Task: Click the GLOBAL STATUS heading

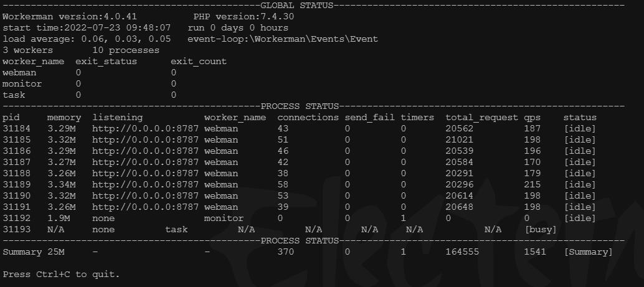Action: pyautogui.click(x=297, y=6)
